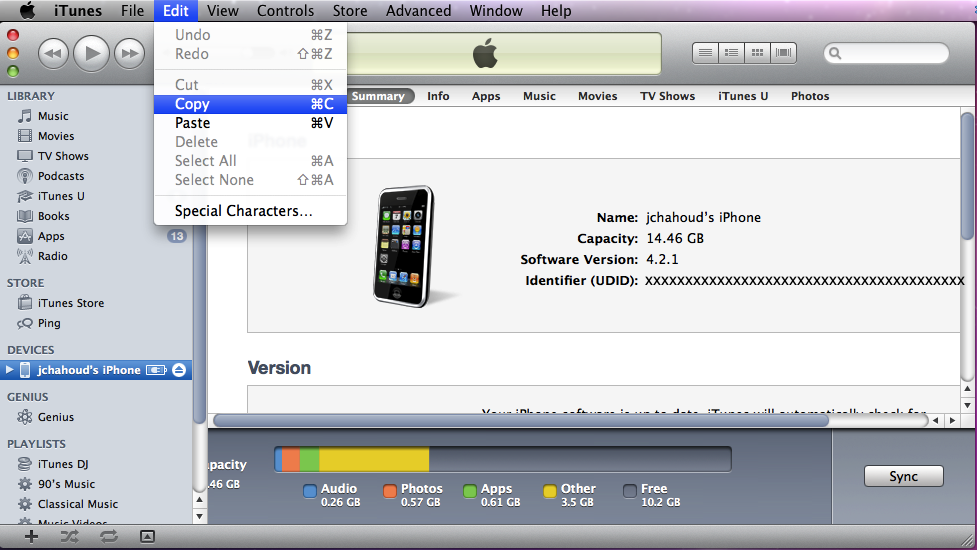The image size is (977, 550).
Task: Open Podcasts in the library sidebar
Action: pyautogui.click(x=61, y=176)
